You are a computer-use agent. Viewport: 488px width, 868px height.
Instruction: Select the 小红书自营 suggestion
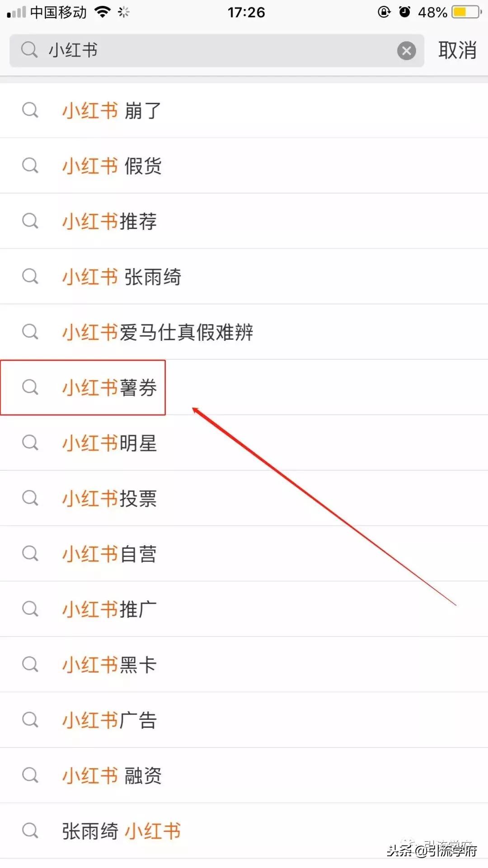point(108,554)
